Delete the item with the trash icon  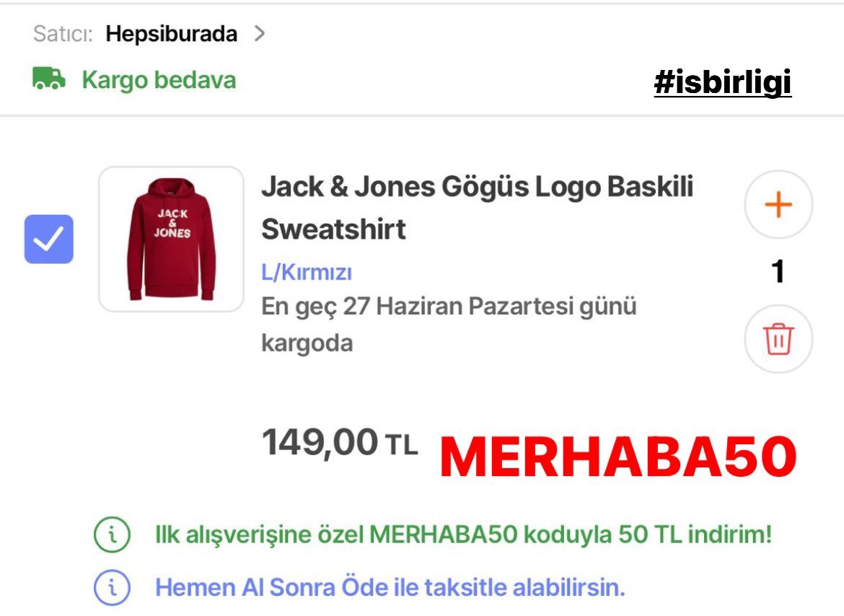(778, 339)
